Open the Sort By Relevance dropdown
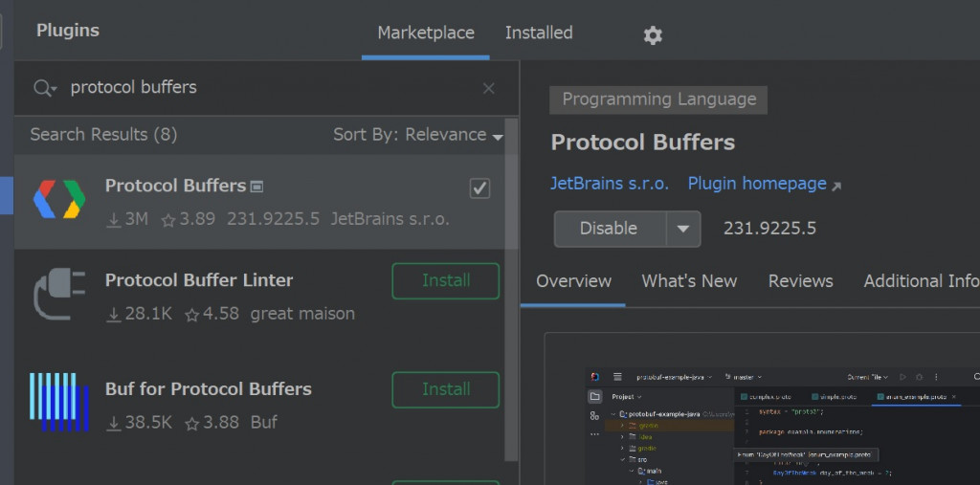 [x=417, y=135]
